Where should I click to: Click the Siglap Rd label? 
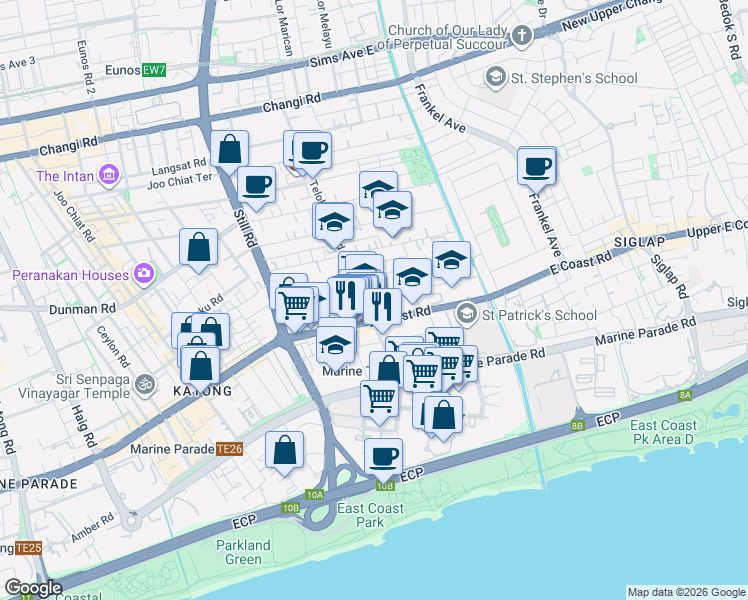(x=670, y=277)
